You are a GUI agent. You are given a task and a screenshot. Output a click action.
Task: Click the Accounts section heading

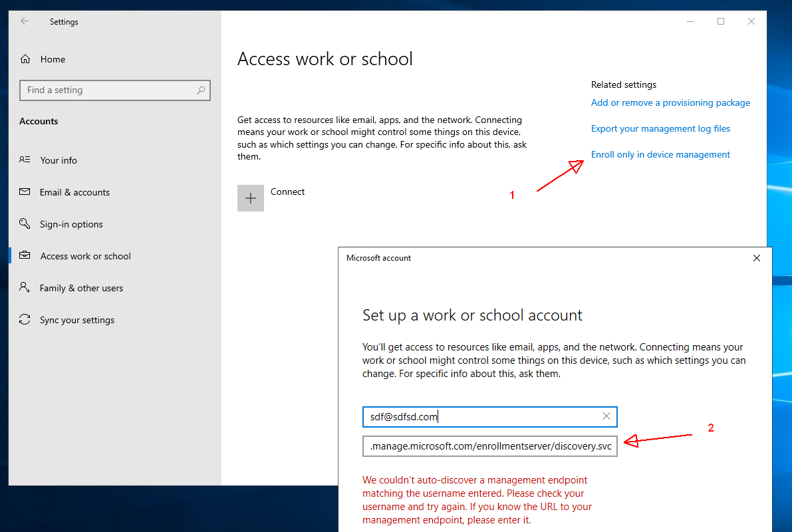click(39, 121)
